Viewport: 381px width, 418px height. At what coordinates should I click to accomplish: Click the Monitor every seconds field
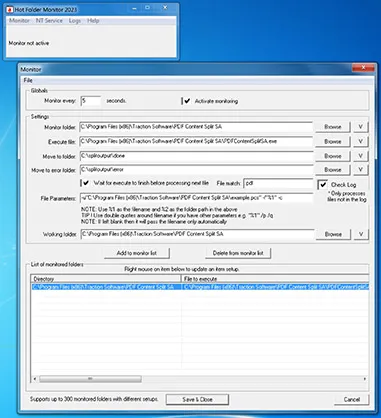[91, 101]
